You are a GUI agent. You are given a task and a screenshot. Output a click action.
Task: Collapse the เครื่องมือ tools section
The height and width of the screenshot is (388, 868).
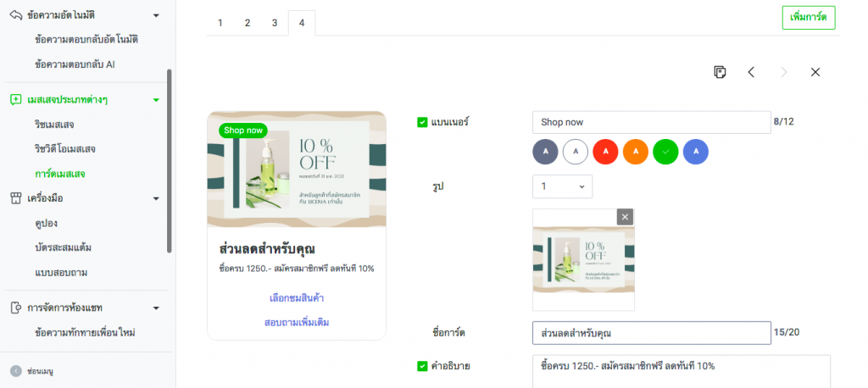[x=156, y=198]
